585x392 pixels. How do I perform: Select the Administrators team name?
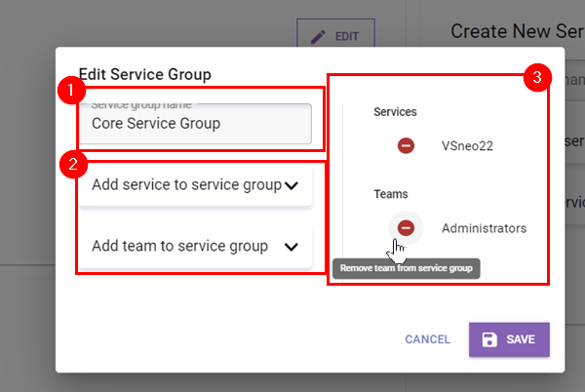[484, 228]
